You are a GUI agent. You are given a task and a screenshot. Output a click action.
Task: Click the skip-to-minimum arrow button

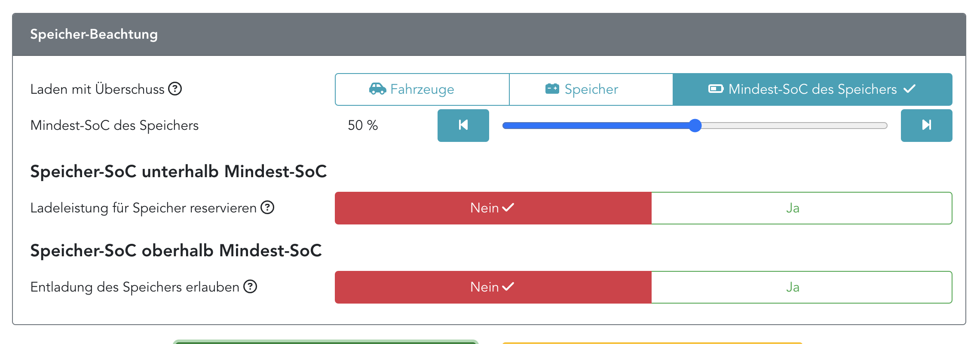[x=463, y=125]
